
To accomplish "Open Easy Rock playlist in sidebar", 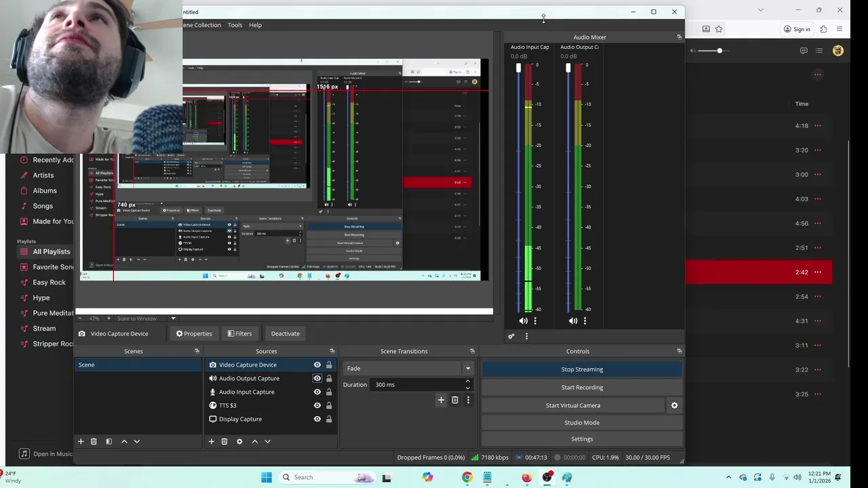I will 49,282.
